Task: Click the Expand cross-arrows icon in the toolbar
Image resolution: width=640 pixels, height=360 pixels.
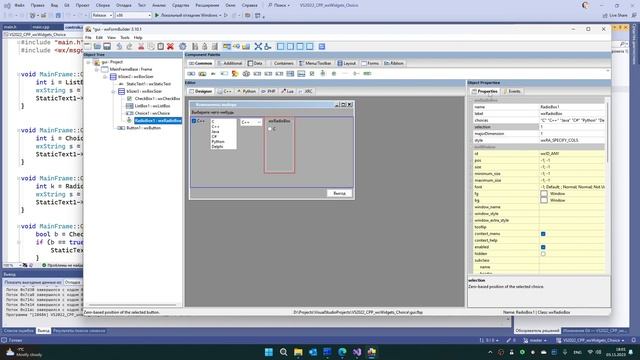Action: click(x=258, y=47)
